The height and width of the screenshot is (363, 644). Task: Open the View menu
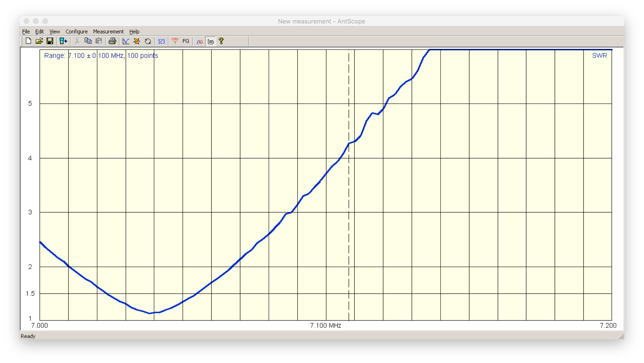tap(54, 31)
